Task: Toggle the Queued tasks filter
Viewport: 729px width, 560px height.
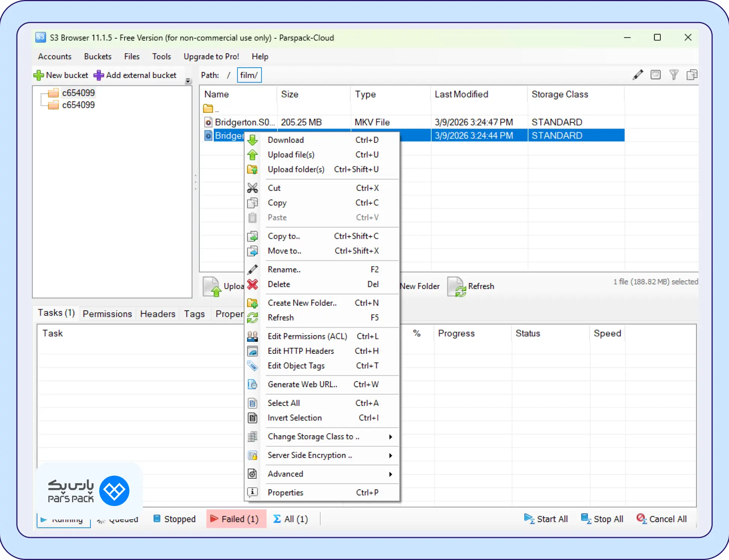Action: tap(118, 519)
